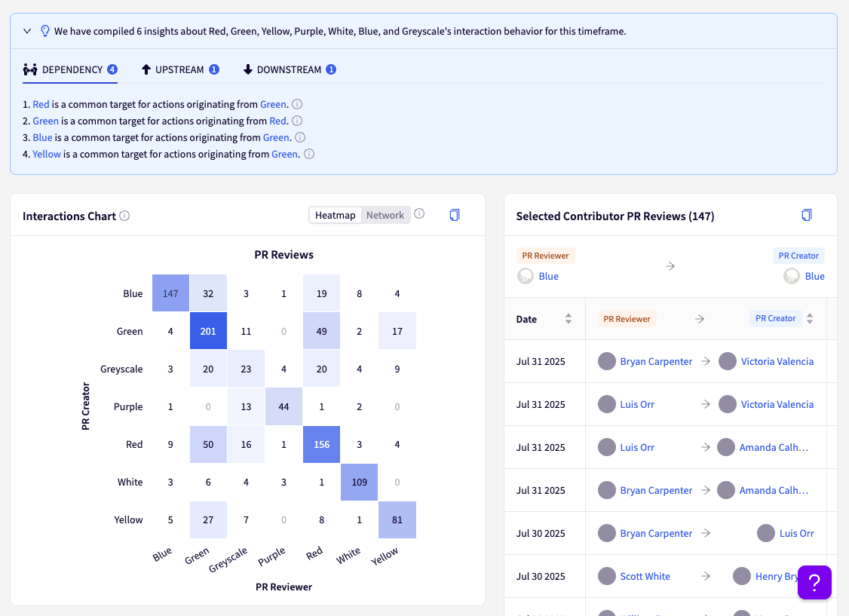Viewport: 849px width, 616px height.
Task: Select the dark blue 201 heatmap cell
Action: 208,331
